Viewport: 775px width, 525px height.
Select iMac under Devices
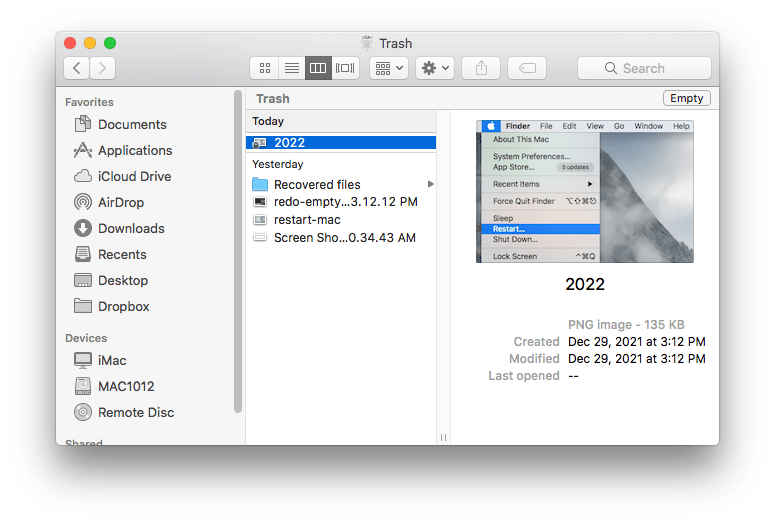[112, 361]
